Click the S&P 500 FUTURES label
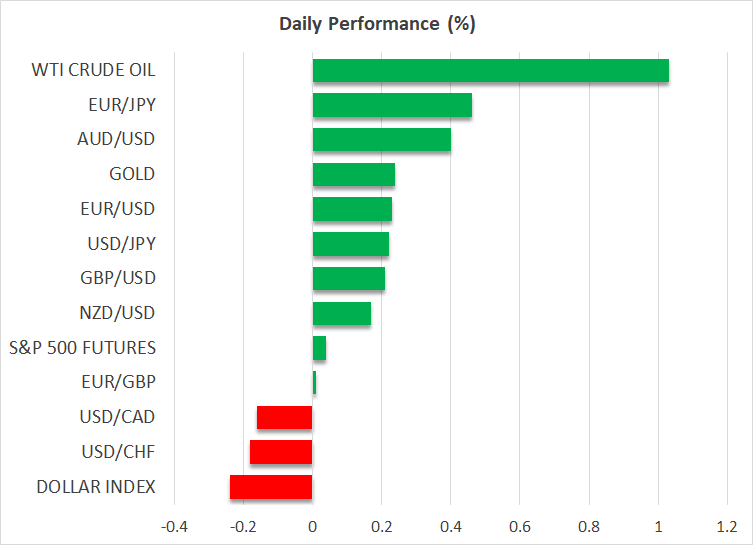Screen dimensions: 753x545 point(82,348)
